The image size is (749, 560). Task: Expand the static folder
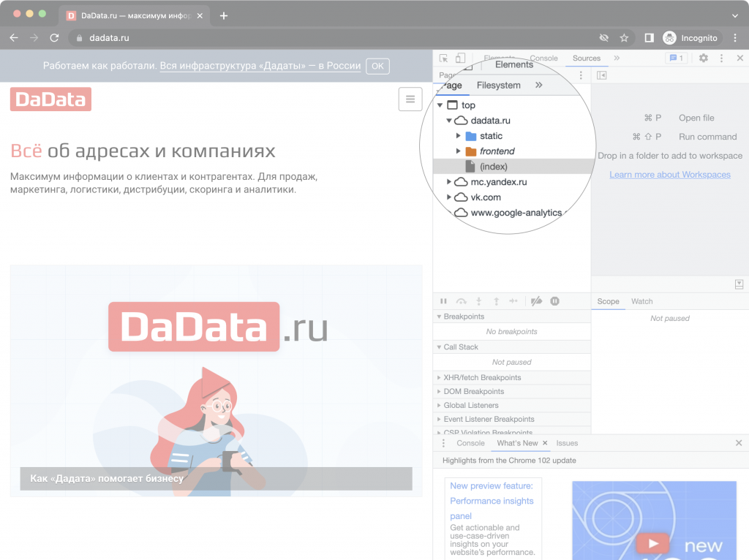[x=458, y=136]
